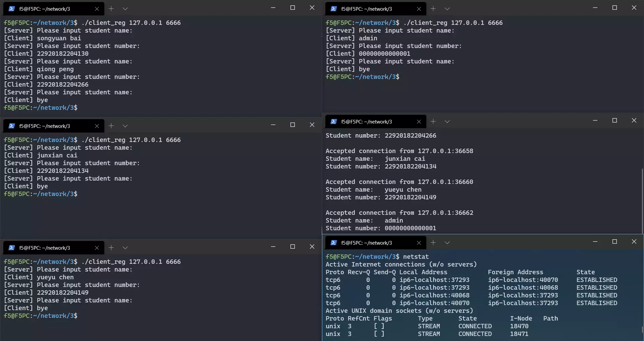Viewport: 644px width, 341px height.
Task: Open a new tab in the songyuan bai client window
Action: 111,9
